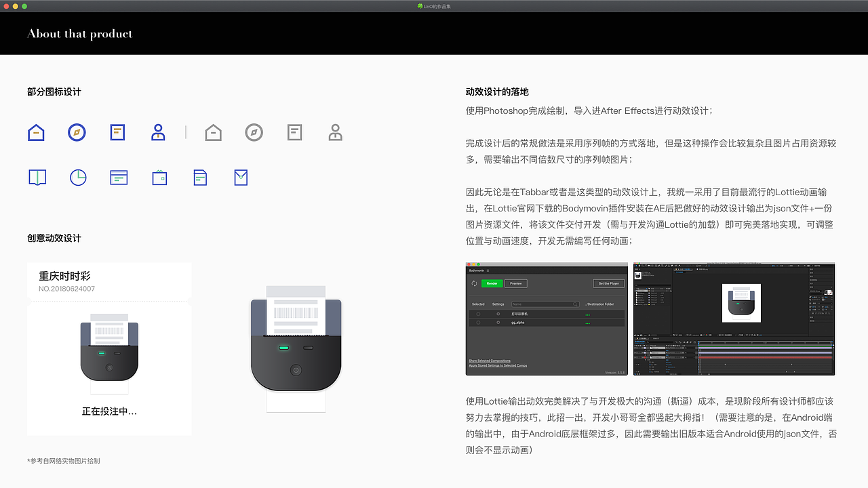Open settings for 打印彩票机 row
This screenshot has height=488, width=868.
point(498,314)
